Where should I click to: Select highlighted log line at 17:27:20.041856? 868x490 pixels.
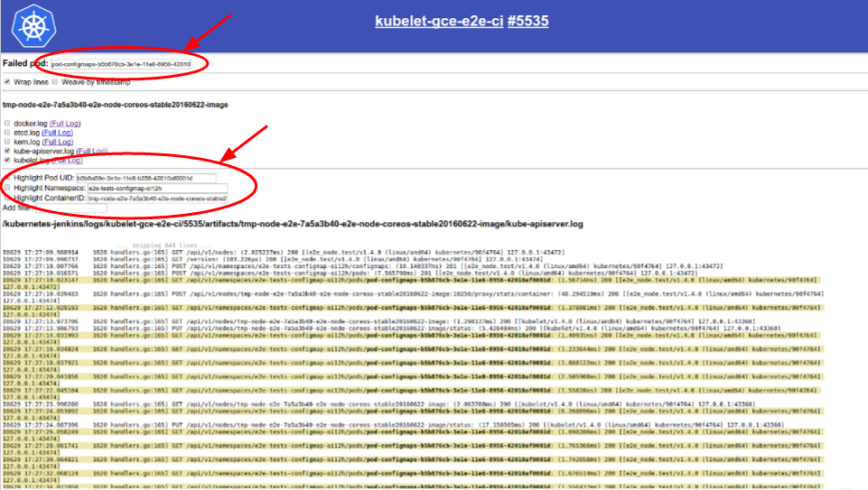tap(413, 380)
